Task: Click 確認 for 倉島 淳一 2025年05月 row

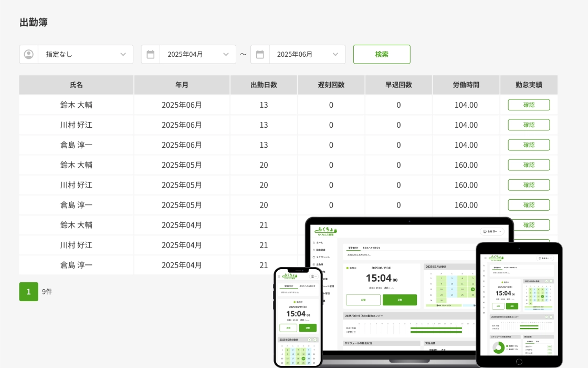Action: [529, 205]
